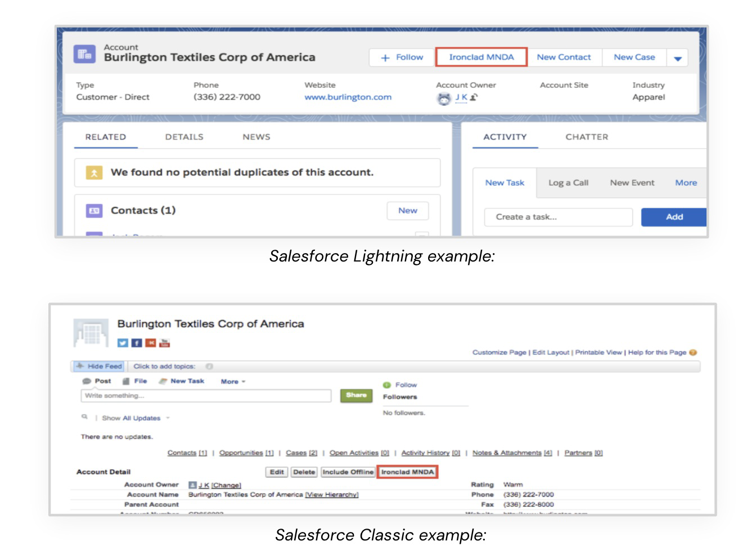
Task: Click the Post speech bubble icon
Action: pos(87,381)
